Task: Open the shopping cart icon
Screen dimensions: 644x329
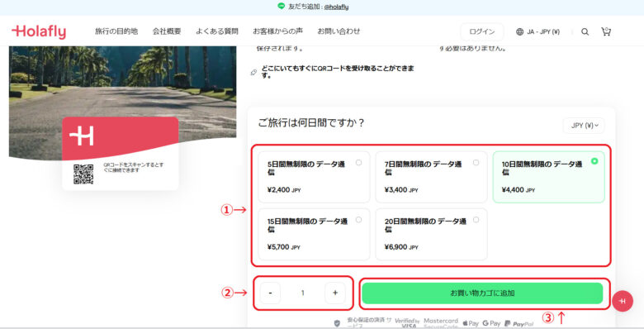Action: (x=606, y=31)
